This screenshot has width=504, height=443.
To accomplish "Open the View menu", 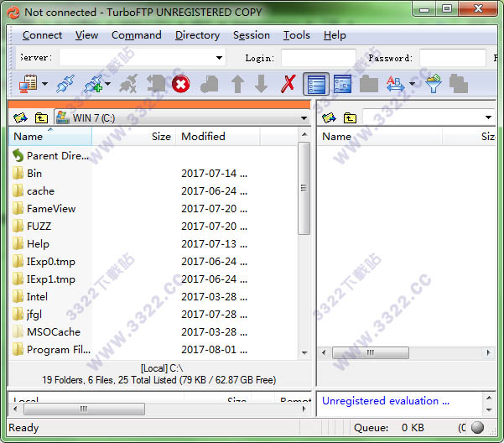I will 86,35.
